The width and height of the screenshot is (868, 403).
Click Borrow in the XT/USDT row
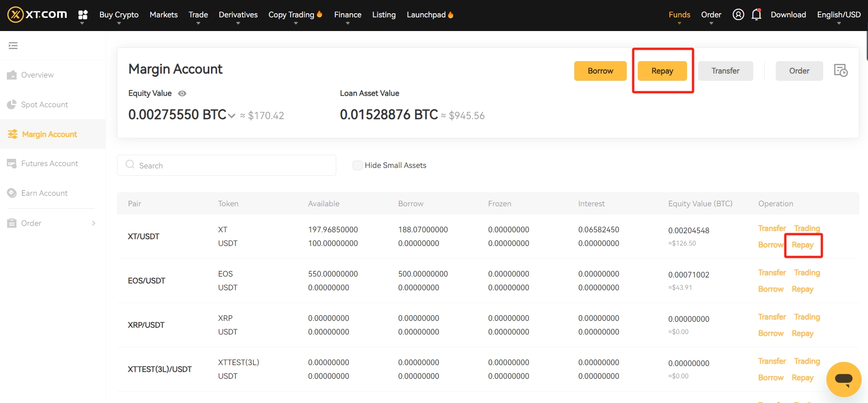click(771, 245)
